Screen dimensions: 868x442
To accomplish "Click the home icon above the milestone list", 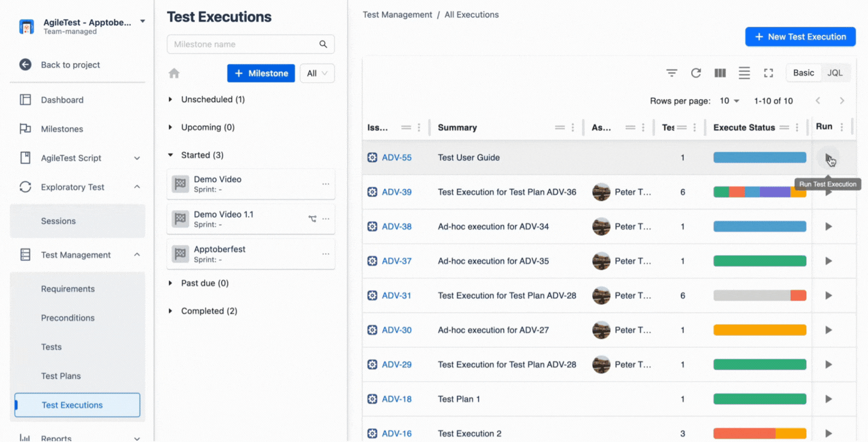I will coord(174,72).
